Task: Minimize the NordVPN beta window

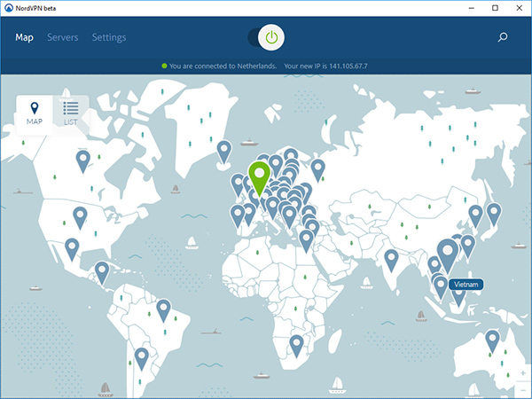Action: 472,8
